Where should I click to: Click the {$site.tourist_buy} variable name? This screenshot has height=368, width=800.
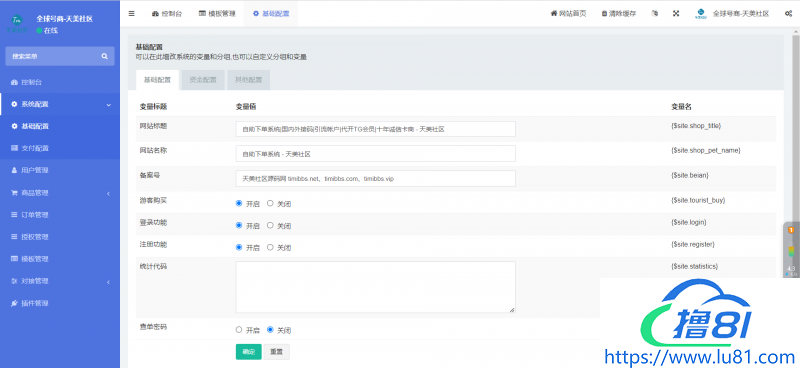point(697,200)
